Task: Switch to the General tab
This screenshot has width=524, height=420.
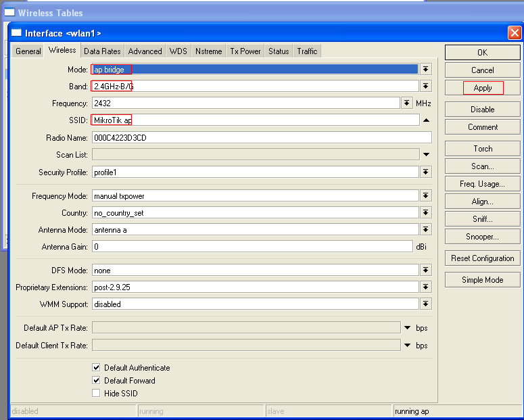Action: coord(28,51)
